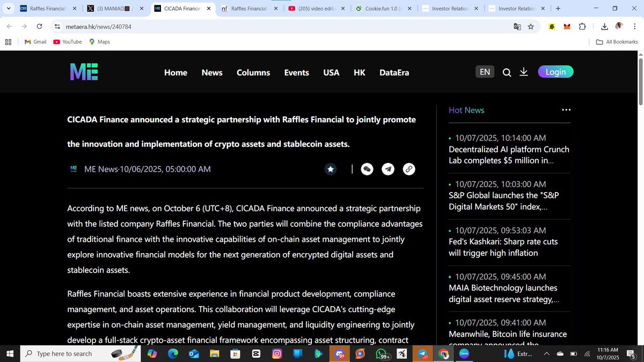Click the Login button
This screenshot has height=362, width=644.
555,72
